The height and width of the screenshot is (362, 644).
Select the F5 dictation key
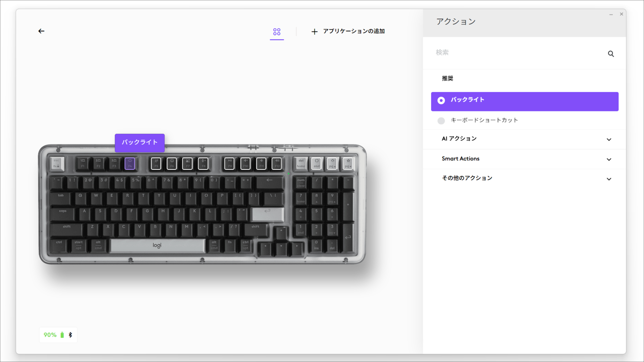[x=156, y=164]
